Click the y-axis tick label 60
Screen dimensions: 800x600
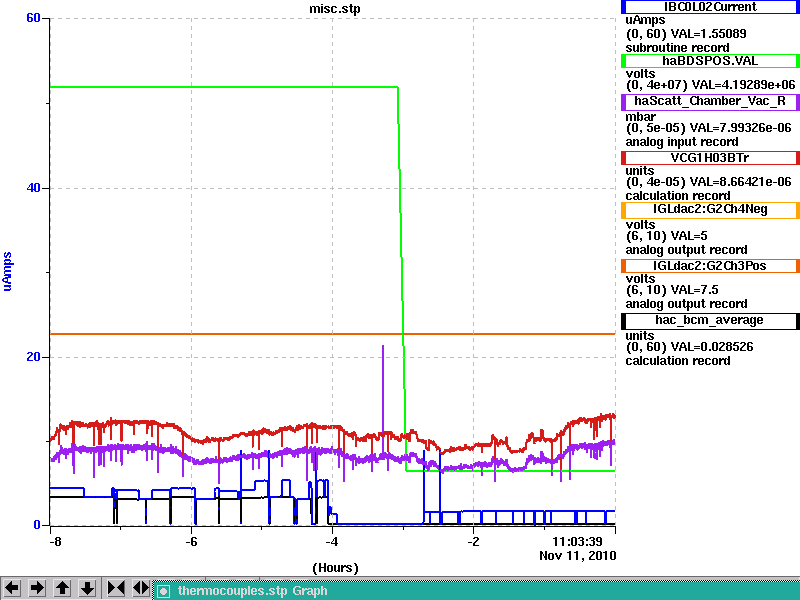pyautogui.click(x=33, y=18)
